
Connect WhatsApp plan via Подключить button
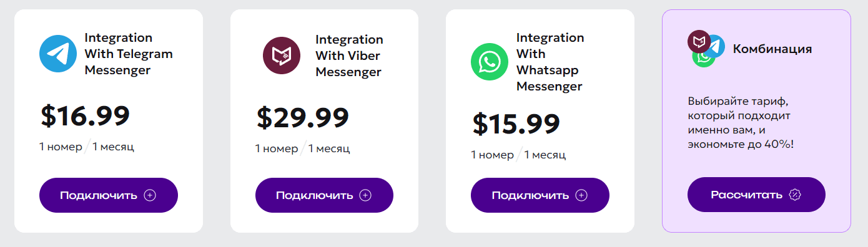pyautogui.click(x=540, y=195)
